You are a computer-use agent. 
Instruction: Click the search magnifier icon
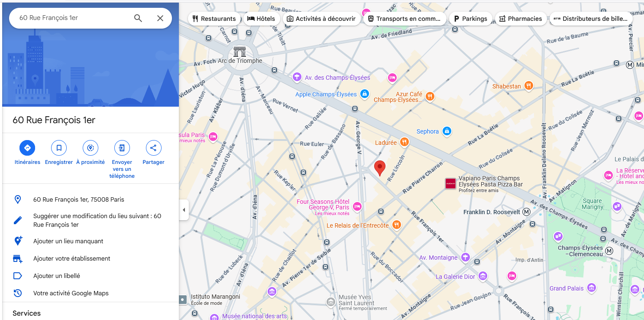138,18
